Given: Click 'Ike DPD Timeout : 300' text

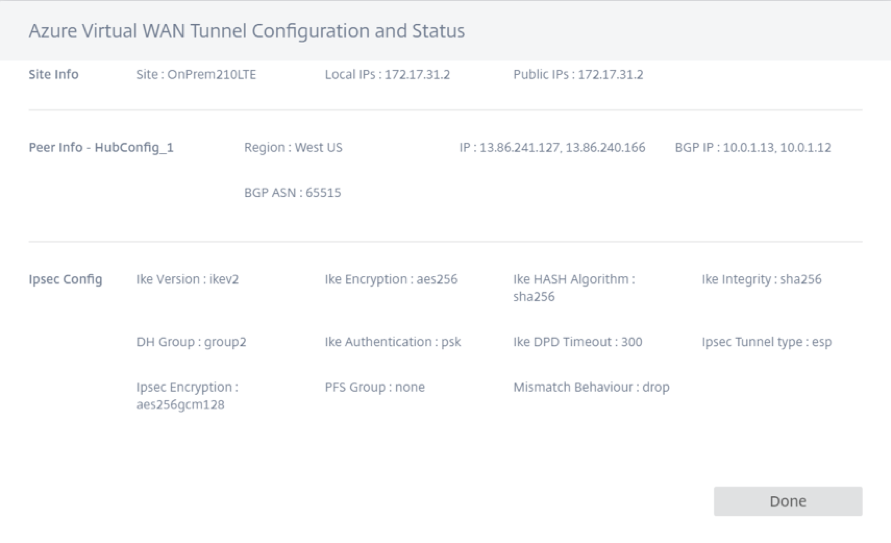Looking at the screenshot, I should coord(578,342).
